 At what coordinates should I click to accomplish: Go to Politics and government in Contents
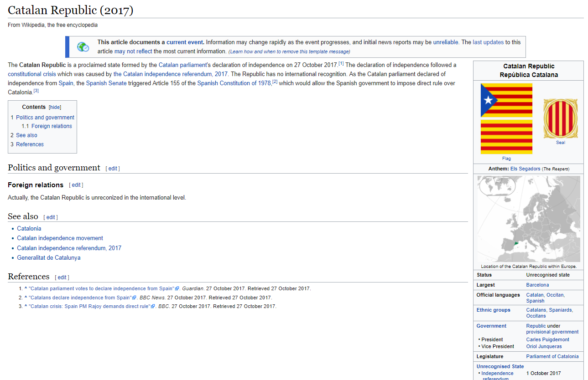pyautogui.click(x=45, y=118)
